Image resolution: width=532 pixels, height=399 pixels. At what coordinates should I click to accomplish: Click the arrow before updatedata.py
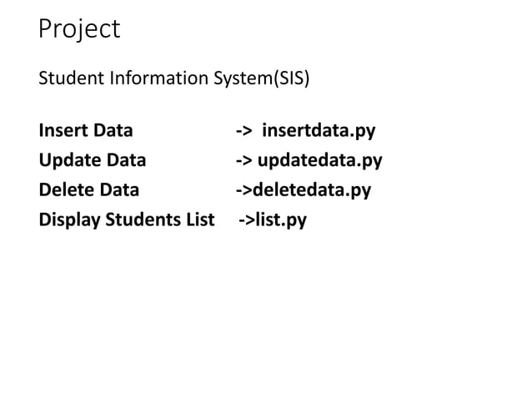click(244, 160)
